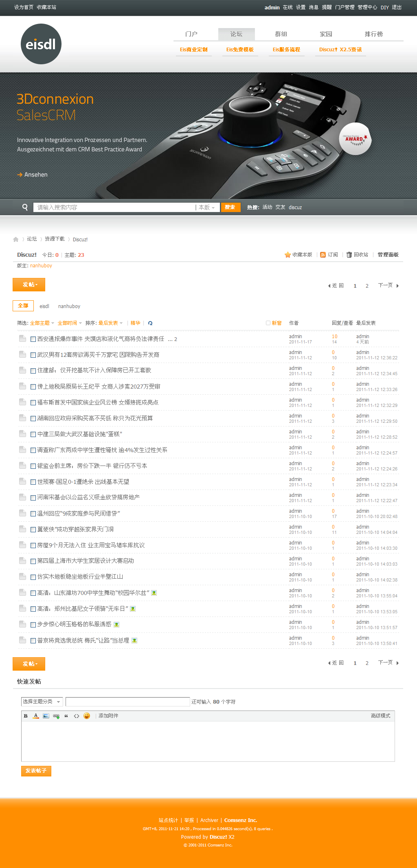Click the top 下一页 arrow icon

(x=397, y=286)
